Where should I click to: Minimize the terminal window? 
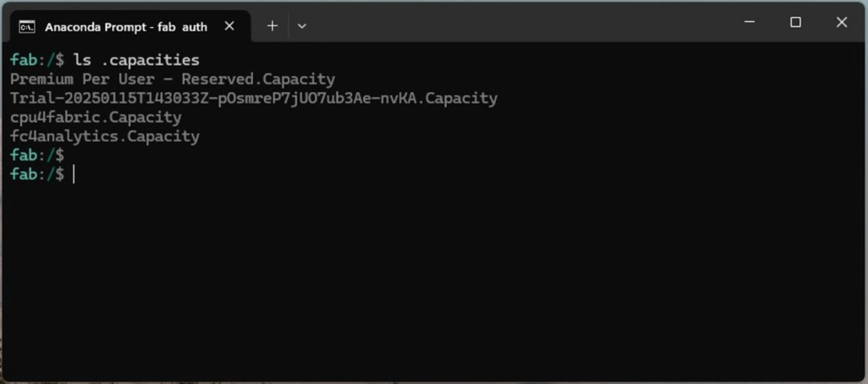pos(749,22)
